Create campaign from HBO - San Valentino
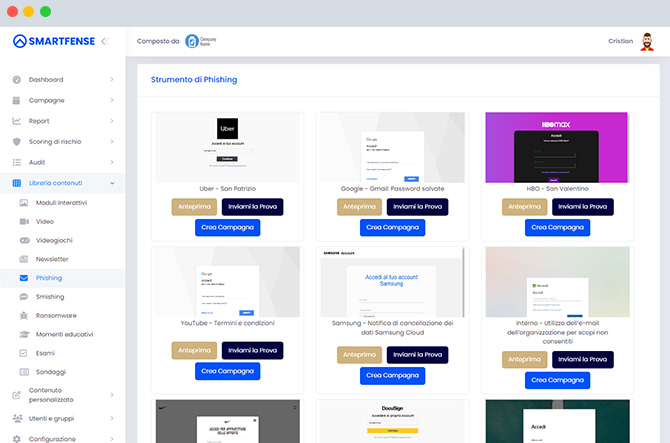The height and width of the screenshot is (443, 670). click(558, 228)
